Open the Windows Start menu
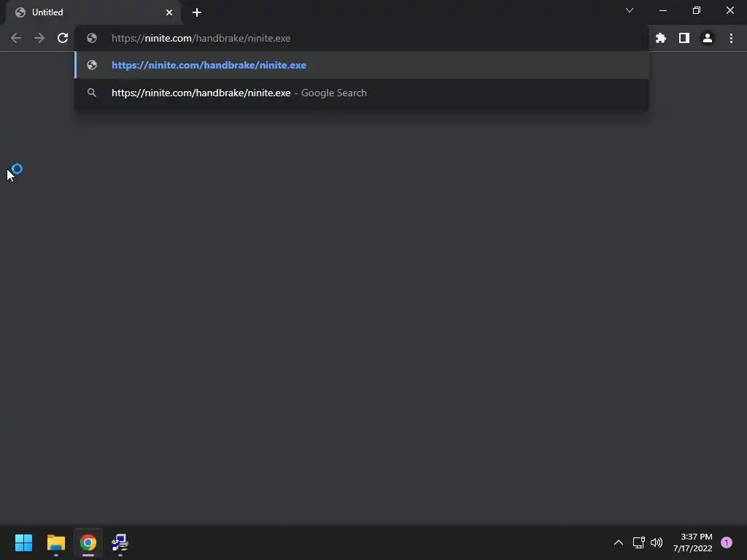Screen dimensions: 747x560 point(23,542)
